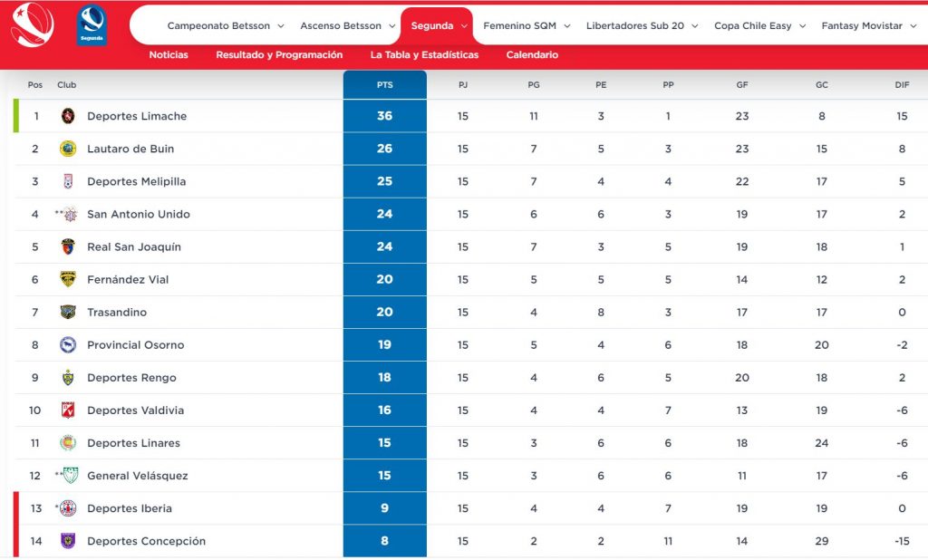928x560 pixels.
Task: Click Trasandino club crest
Action: pos(68,312)
